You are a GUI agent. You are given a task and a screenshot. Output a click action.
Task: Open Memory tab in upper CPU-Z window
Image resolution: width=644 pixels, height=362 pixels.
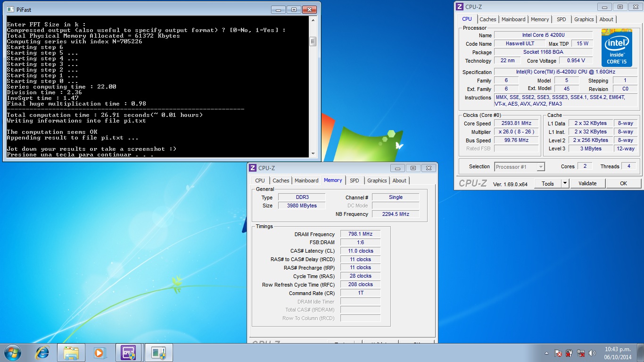[539, 19]
